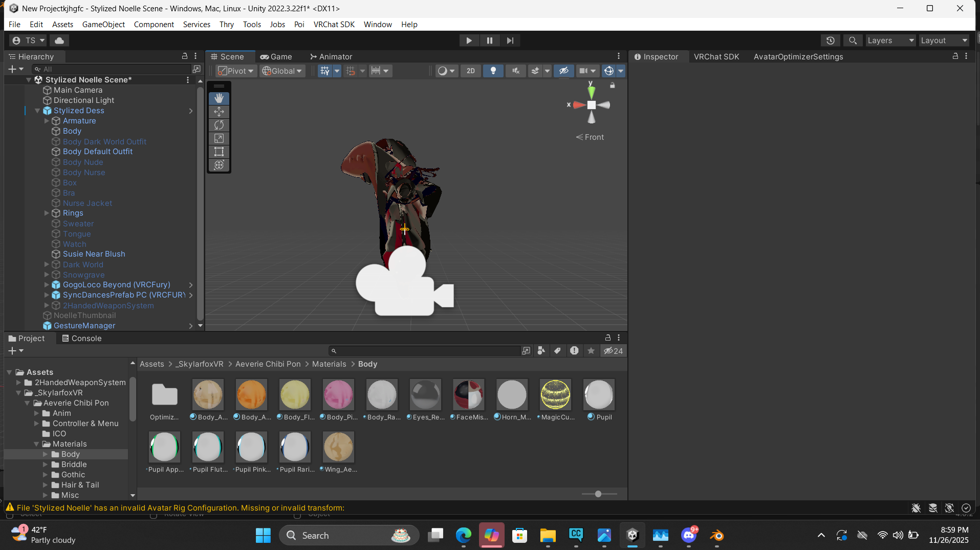Screen dimensions: 980x550
Task: Click Aeverie Chibi Pon breadcrumb
Action: point(268,364)
